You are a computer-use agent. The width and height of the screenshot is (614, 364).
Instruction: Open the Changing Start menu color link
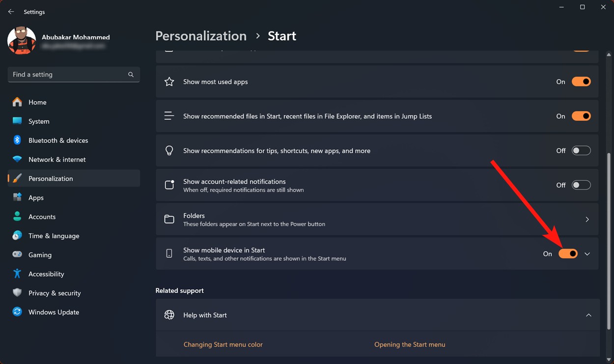[223, 344]
